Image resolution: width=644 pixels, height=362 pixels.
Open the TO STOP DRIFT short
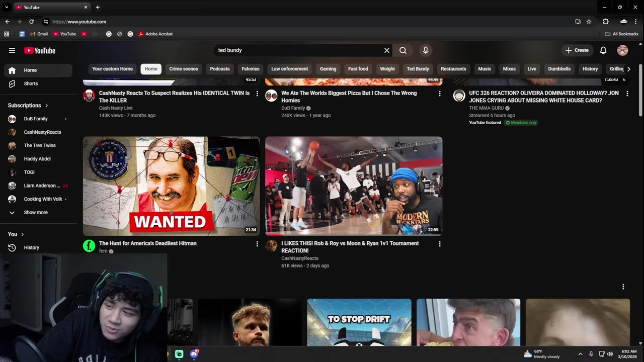click(359, 322)
